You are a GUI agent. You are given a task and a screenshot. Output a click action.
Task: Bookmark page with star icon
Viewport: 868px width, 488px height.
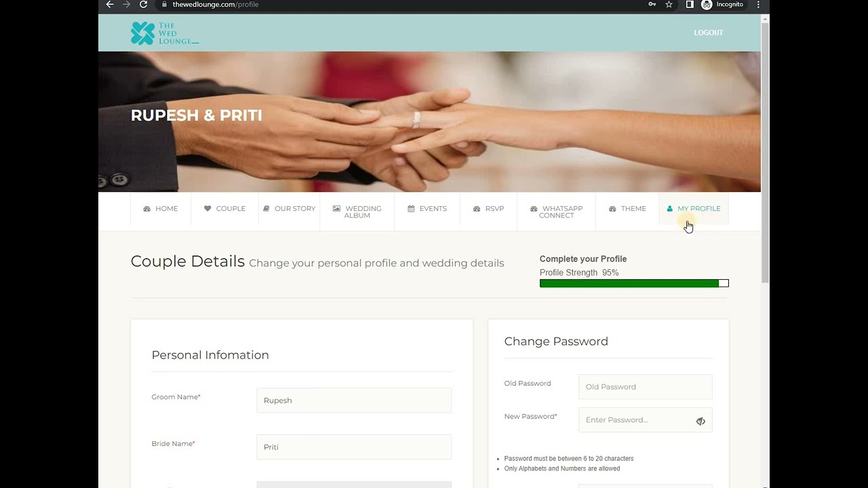click(x=669, y=5)
